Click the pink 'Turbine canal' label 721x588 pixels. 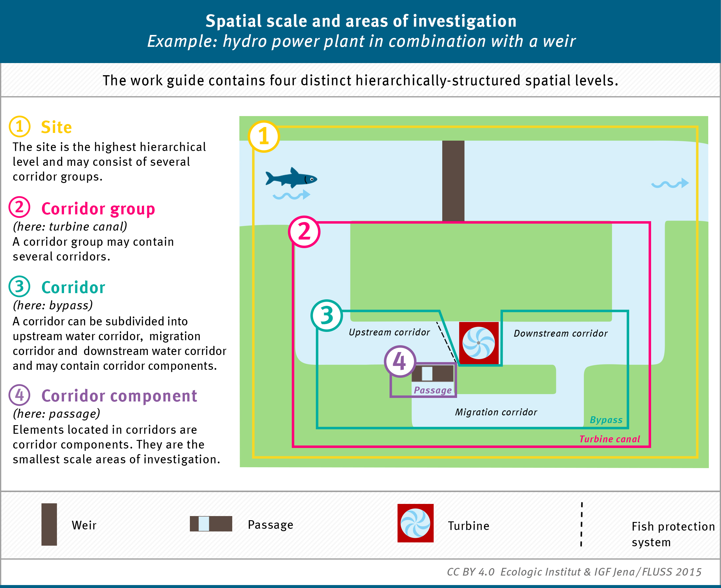pyautogui.click(x=610, y=439)
